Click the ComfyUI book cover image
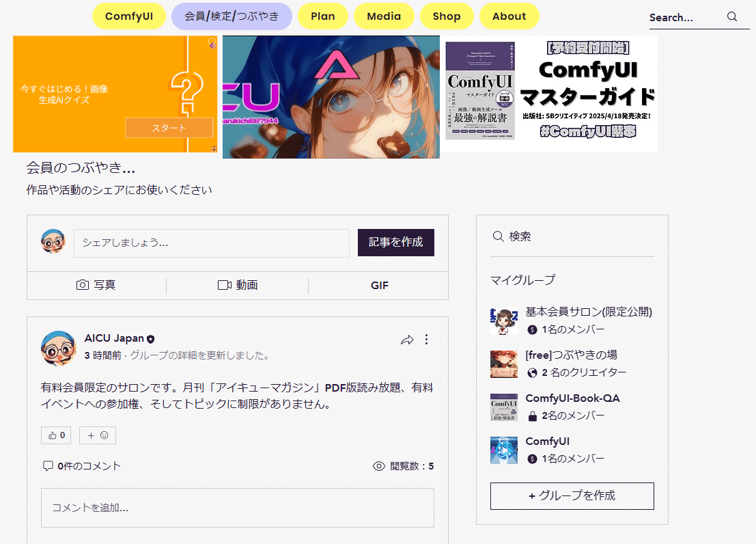 (480, 91)
